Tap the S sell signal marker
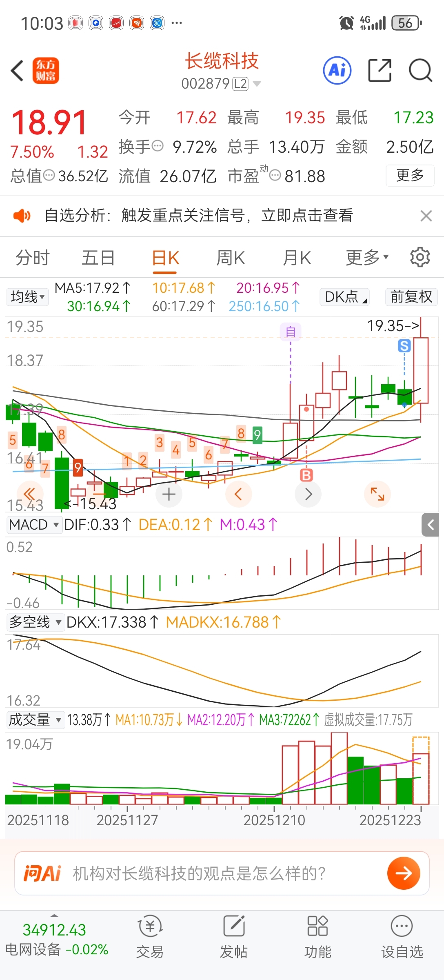This screenshot has height=980, width=444. tap(404, 346)
